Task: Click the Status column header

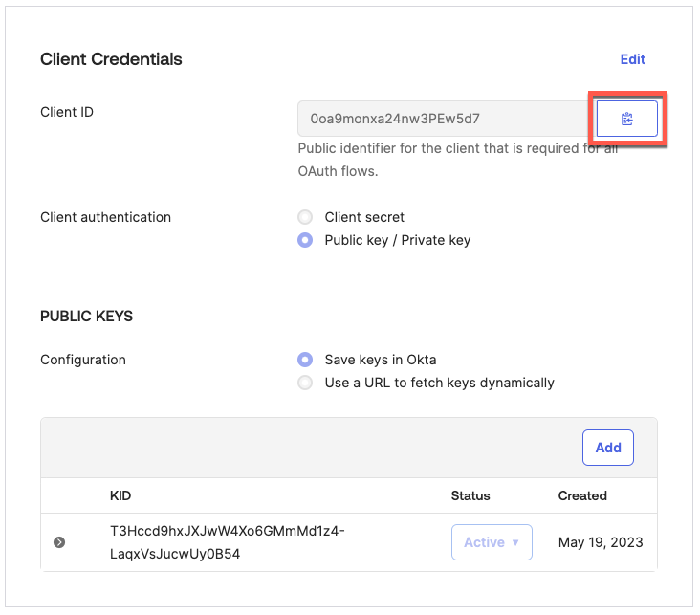Action: 470,495
